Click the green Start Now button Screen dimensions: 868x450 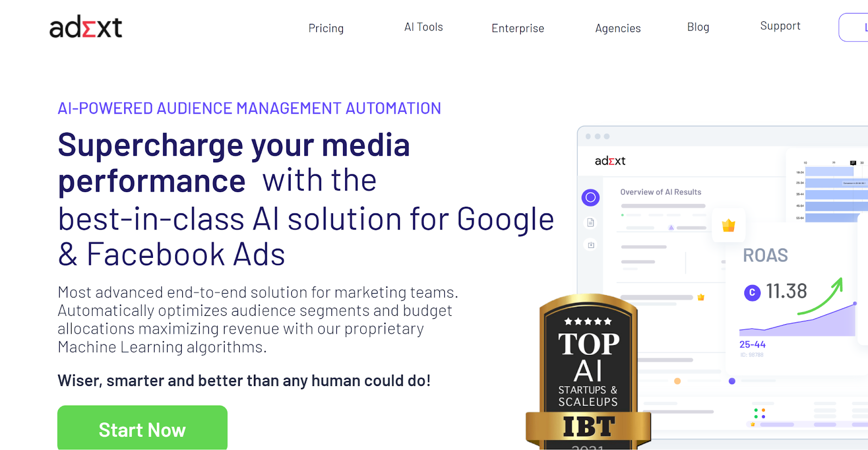142,428
